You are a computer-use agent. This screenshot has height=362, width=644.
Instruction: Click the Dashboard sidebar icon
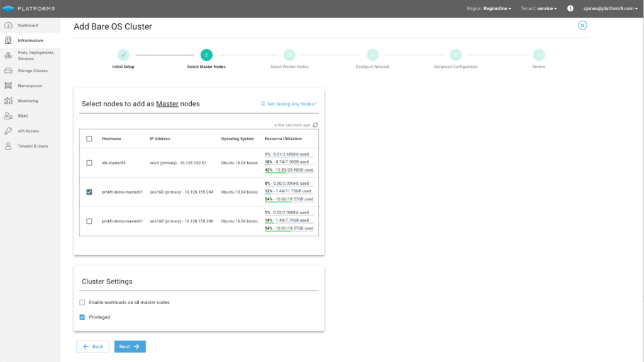8,26
